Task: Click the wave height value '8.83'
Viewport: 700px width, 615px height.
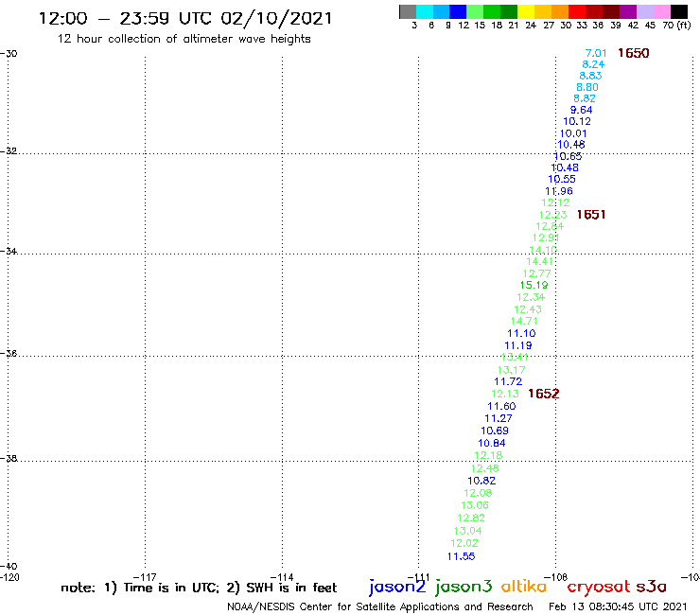Action: pos(590,76)
